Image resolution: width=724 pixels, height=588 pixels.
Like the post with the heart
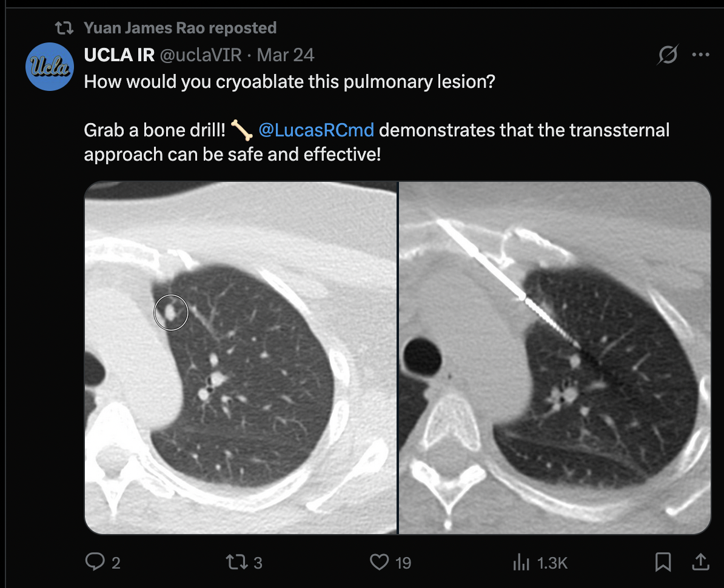tap(379, 563)
